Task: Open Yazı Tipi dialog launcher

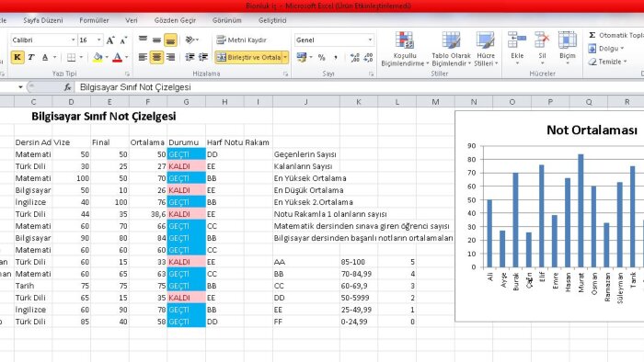Action: [x=127, y=74]
